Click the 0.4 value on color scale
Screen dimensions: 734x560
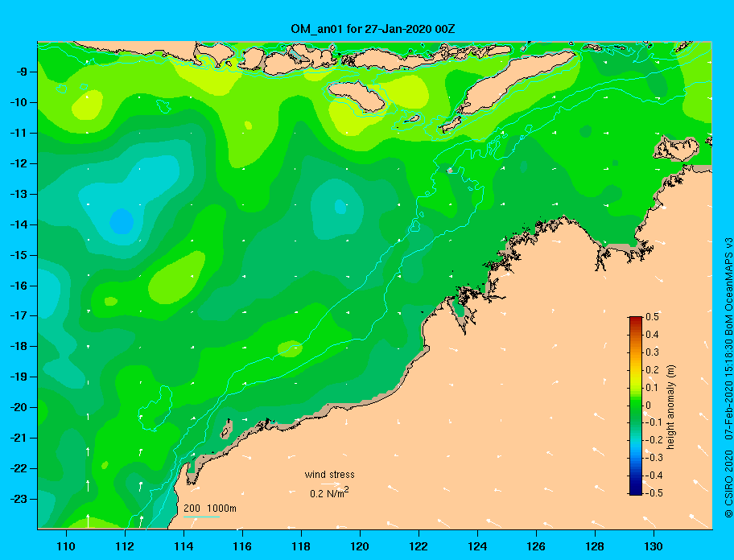pos(653,335)
